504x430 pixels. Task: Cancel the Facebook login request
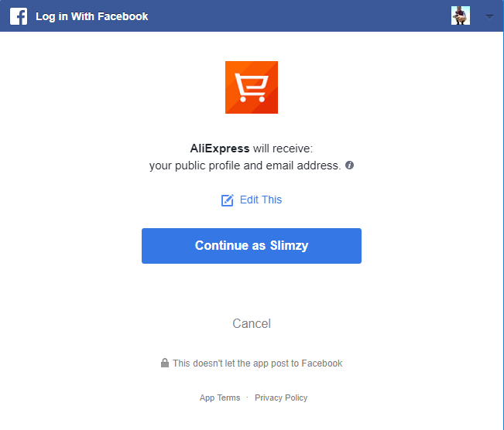pos(252,323)
